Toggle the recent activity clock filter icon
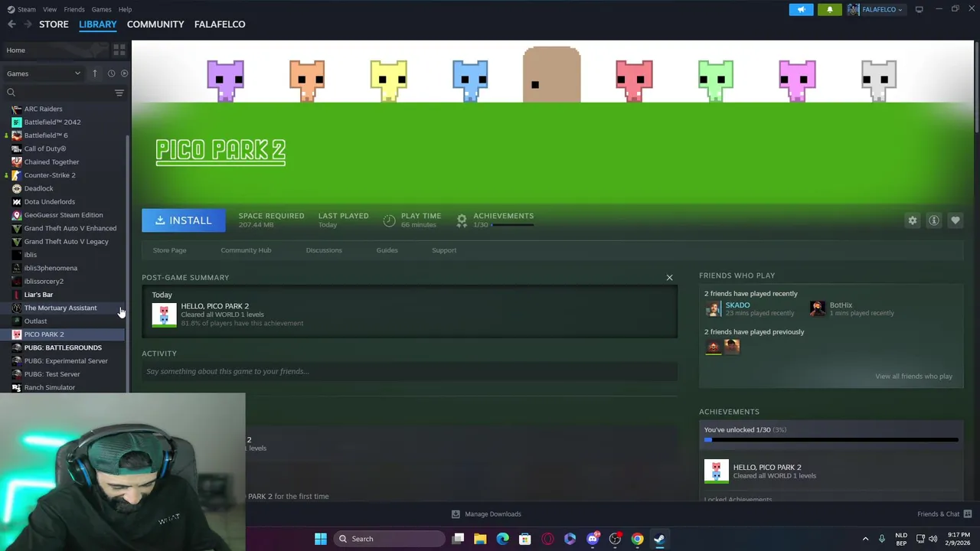 coord(111,73)
